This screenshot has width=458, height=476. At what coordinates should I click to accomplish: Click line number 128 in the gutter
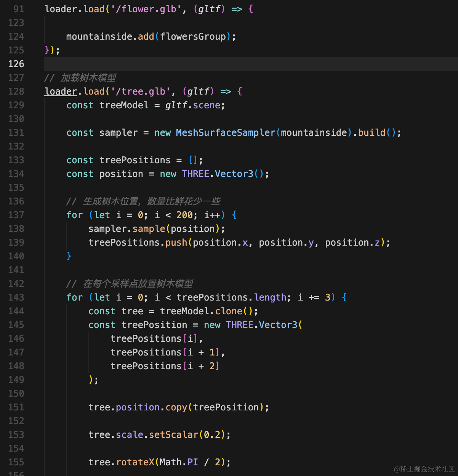[x=16, y=92]
